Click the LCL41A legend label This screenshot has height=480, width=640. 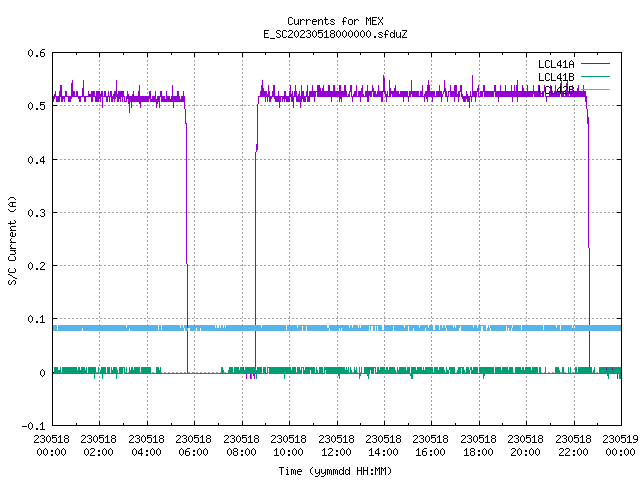pos(556,64)
